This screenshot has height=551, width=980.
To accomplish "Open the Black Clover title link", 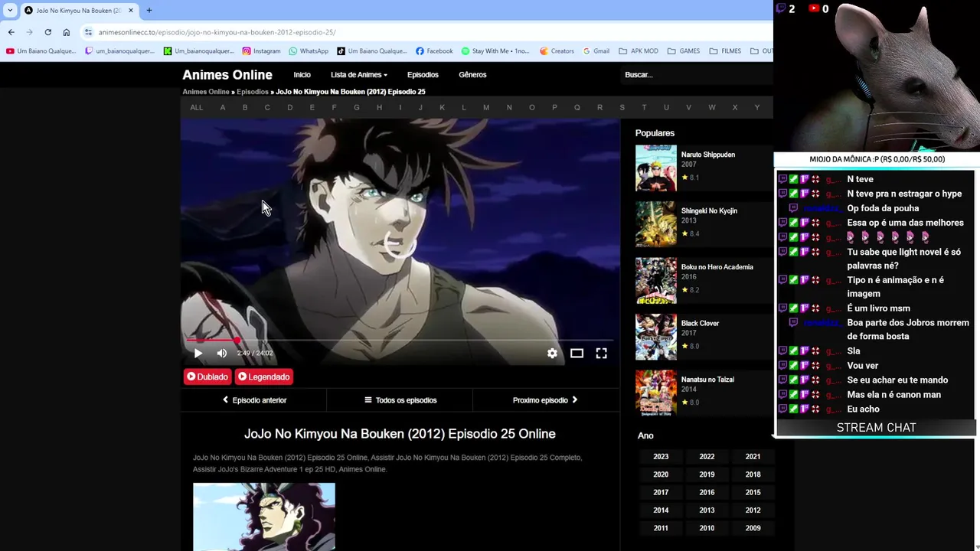I will tap(700, 324).
